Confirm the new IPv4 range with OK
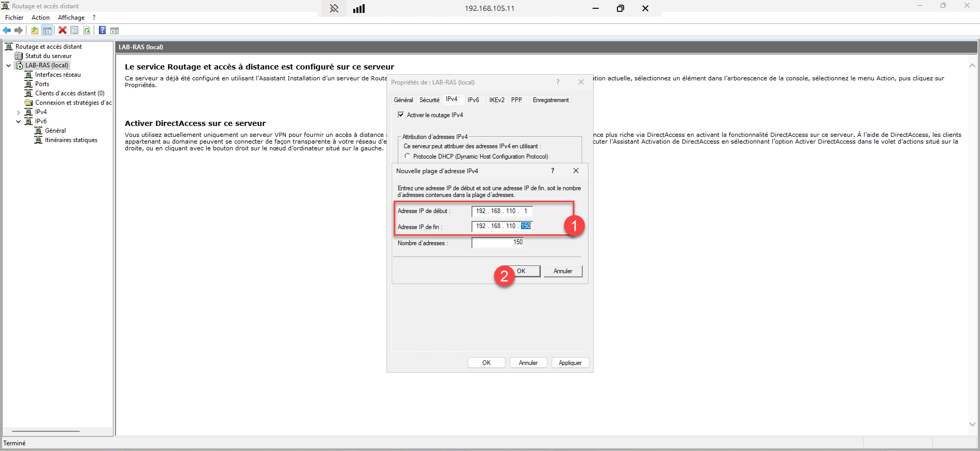Image resolution: width=980 pixels, height=451 pixels. [x=521, y=271]
